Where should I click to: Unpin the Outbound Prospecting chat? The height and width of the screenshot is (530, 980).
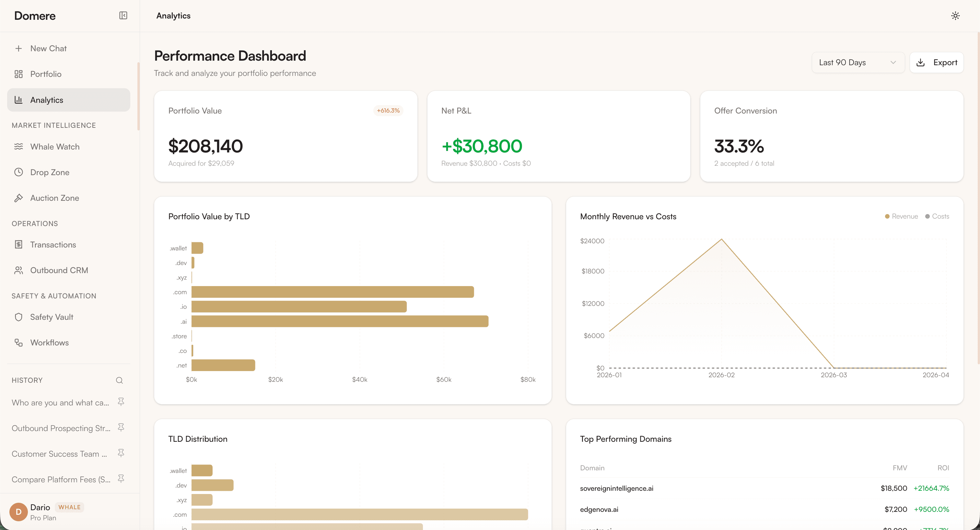click(x=121, y=428)
